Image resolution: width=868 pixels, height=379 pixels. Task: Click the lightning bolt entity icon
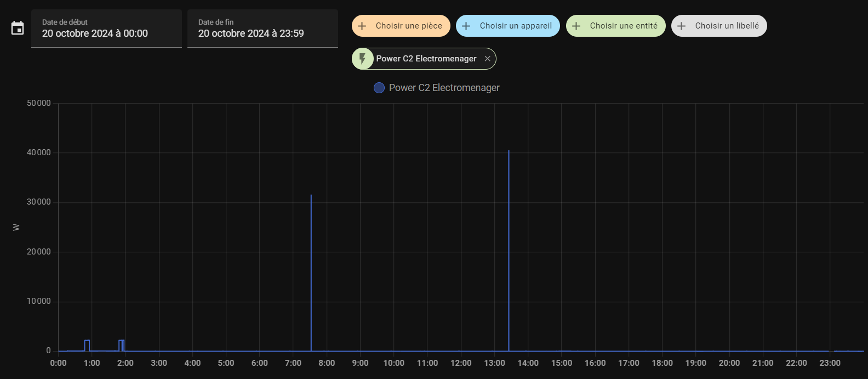(x=362, y=59)
